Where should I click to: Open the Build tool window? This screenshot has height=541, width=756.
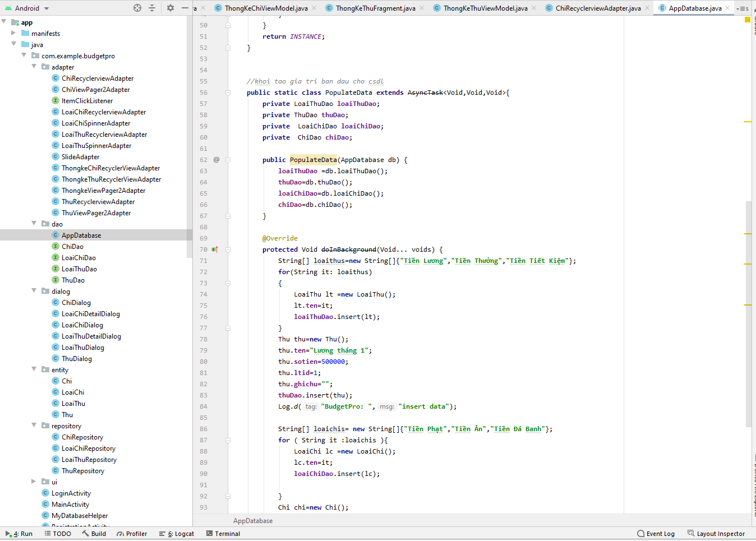[94, 534]
